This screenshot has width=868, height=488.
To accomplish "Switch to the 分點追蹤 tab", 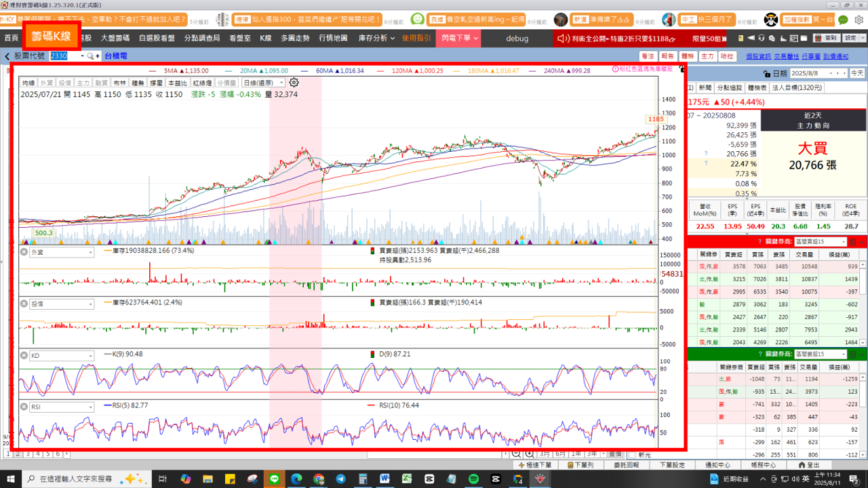I will pyautogui.click(x=730, y=87).
